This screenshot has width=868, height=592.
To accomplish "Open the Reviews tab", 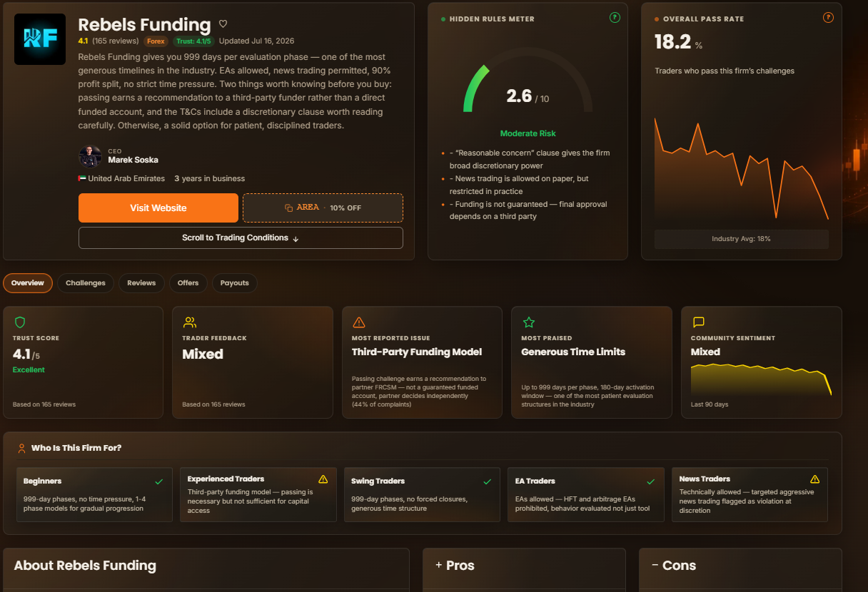I will (141, 283).
